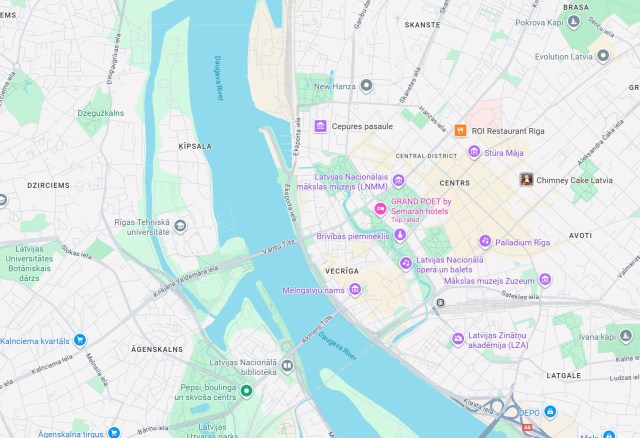Viewport: 640px width, 438px height.
Task: Open the Rīgas Tehniskā universitāte graduation cap pin
Action: [x=180, y=226]
